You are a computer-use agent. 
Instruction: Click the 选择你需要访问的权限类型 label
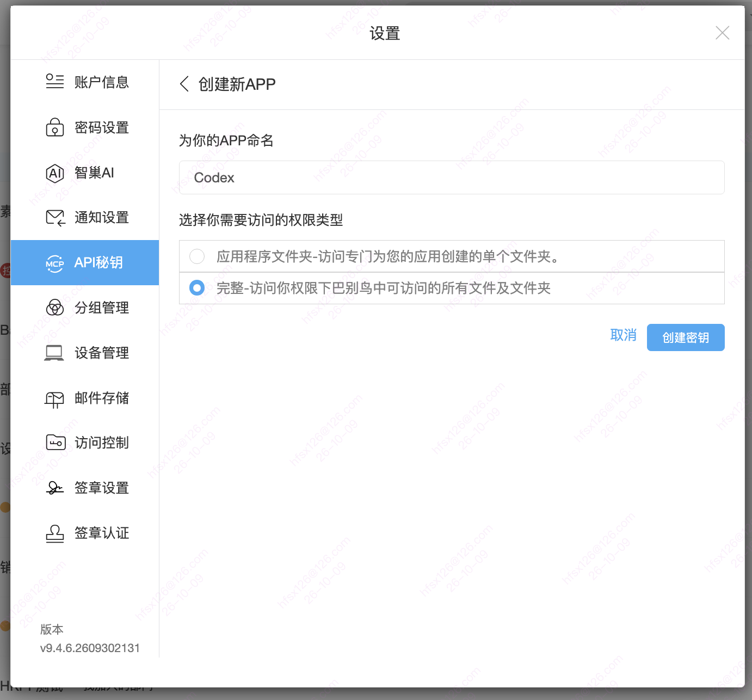pos(261,220)
